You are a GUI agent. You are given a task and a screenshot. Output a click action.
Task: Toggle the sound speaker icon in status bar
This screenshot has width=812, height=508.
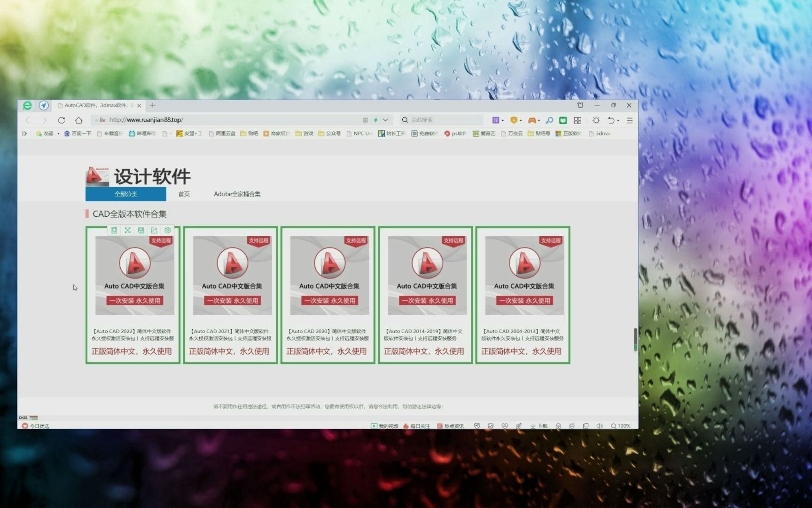tap(600, 426)
